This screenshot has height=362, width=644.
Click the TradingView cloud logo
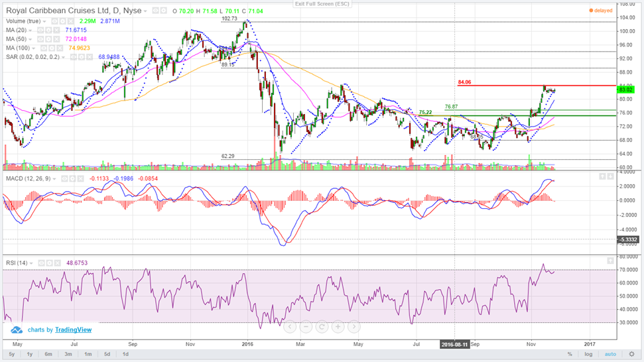(17, 330)
